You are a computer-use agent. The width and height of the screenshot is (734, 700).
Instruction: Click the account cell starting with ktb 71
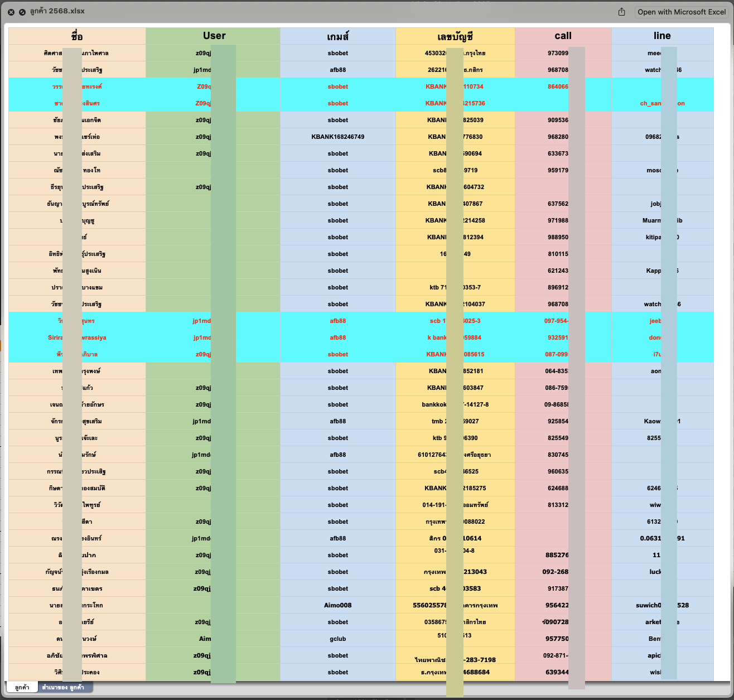pos(455,287)
